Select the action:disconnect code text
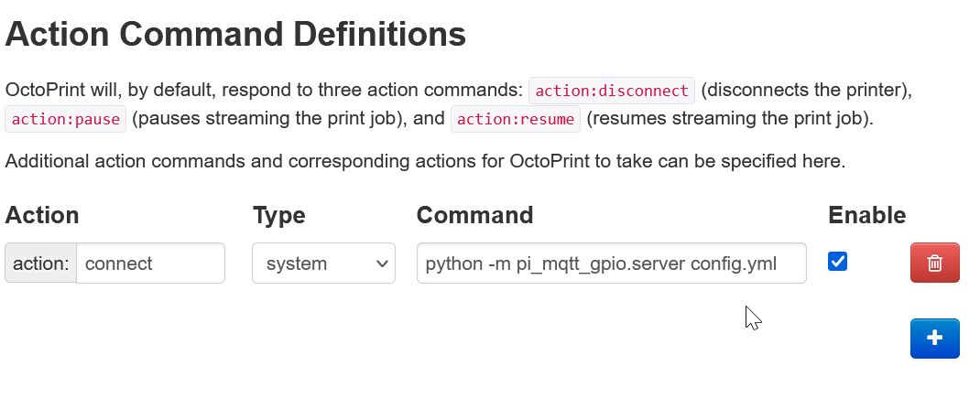 point(611,91)
